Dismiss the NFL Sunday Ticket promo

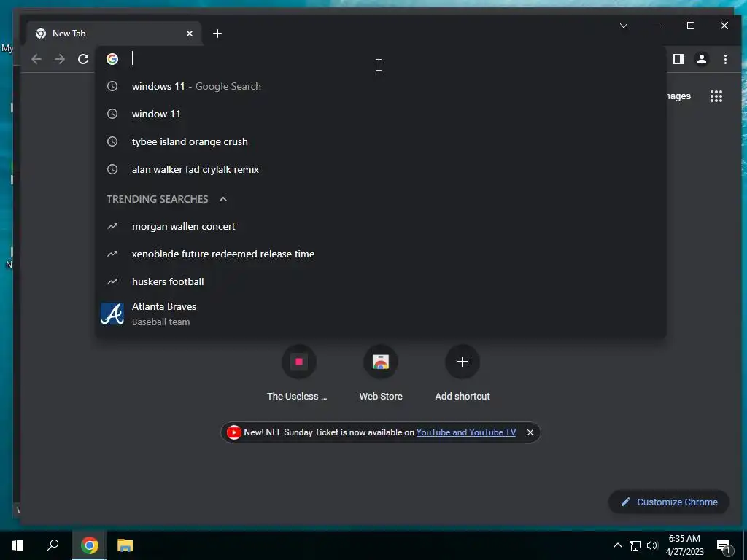pos(530,432)
